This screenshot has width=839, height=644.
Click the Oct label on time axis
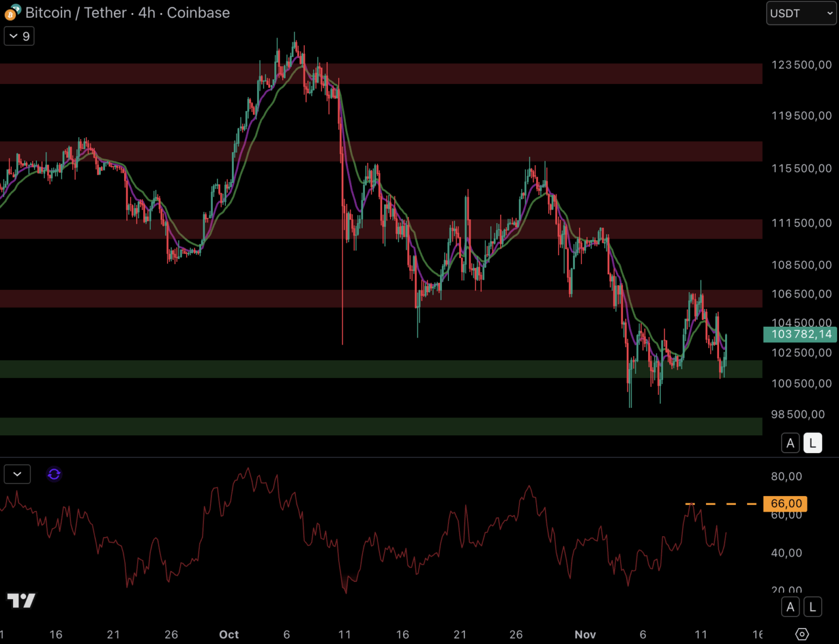(228, 634)
